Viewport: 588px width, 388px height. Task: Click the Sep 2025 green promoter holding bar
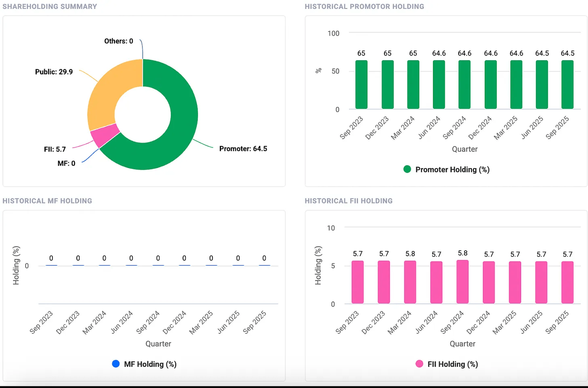click(567, 84)
